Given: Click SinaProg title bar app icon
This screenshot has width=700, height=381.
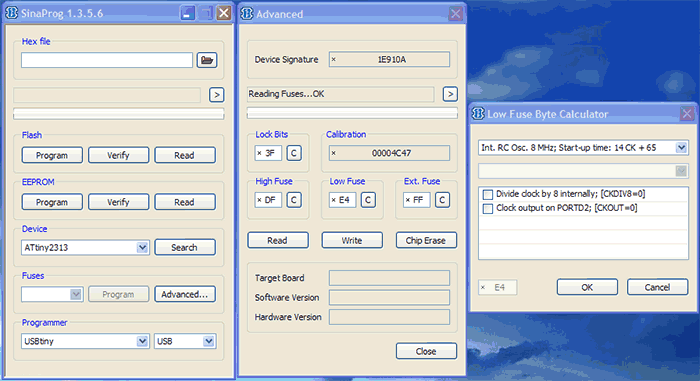Looking at the screenshot, I should click(x=11, y=13).
